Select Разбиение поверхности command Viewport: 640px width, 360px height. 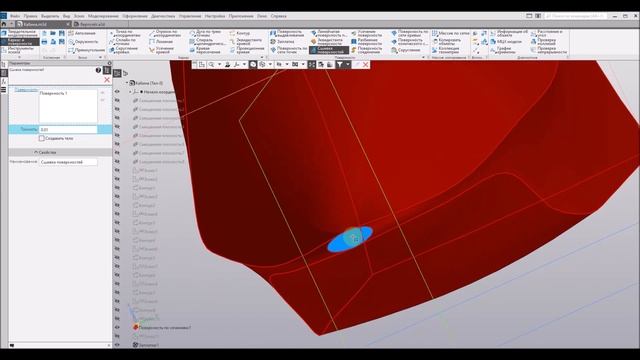tap(367, 42)
